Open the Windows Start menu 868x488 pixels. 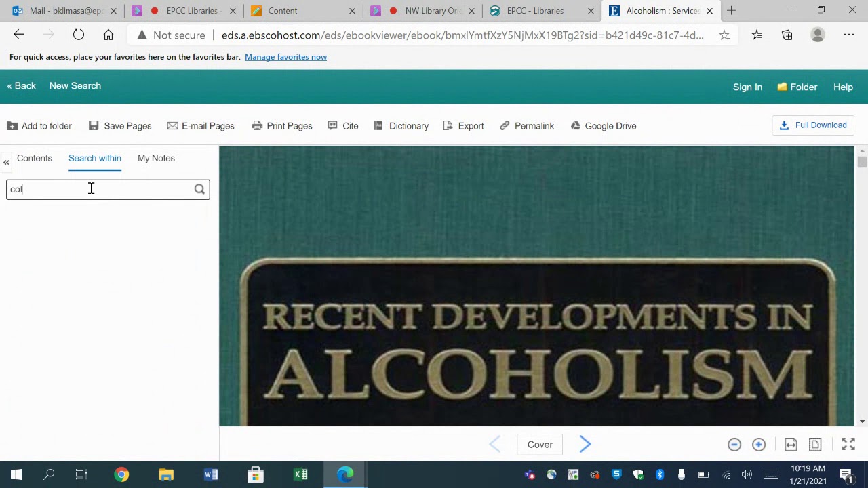coord(16,474)
